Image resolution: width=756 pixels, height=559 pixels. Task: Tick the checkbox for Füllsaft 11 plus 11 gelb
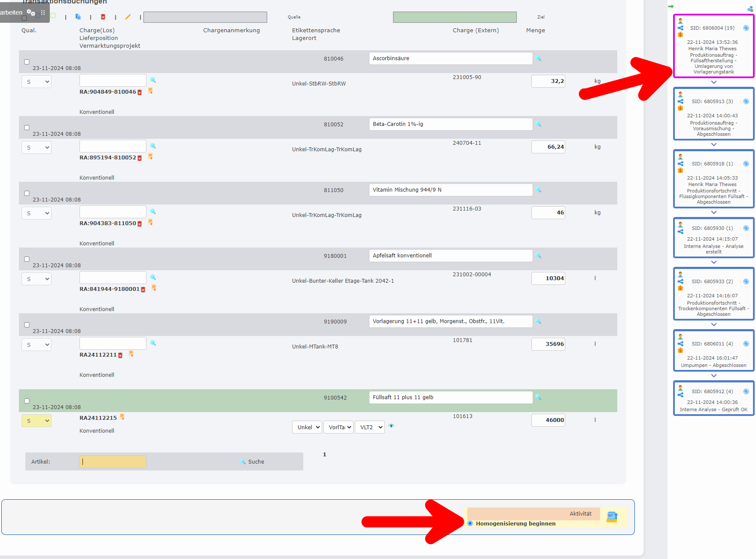(27, 401)
